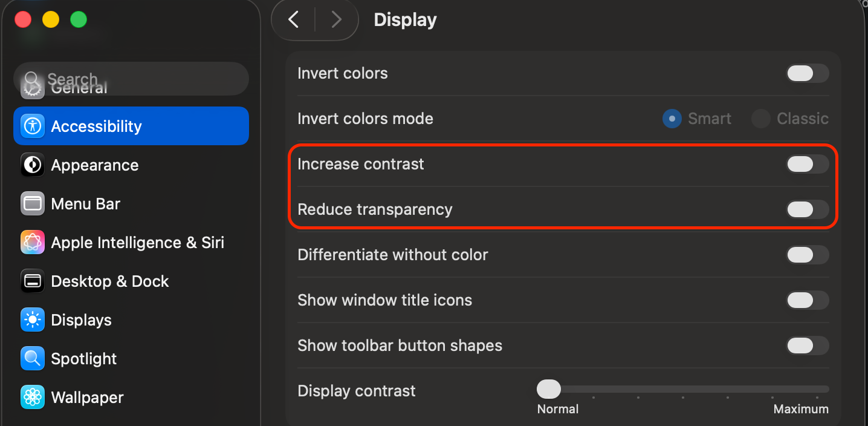Open Apple Intelligence & Siri icon
The width and height of the screenshot is (868, 426).
point(33,242)
